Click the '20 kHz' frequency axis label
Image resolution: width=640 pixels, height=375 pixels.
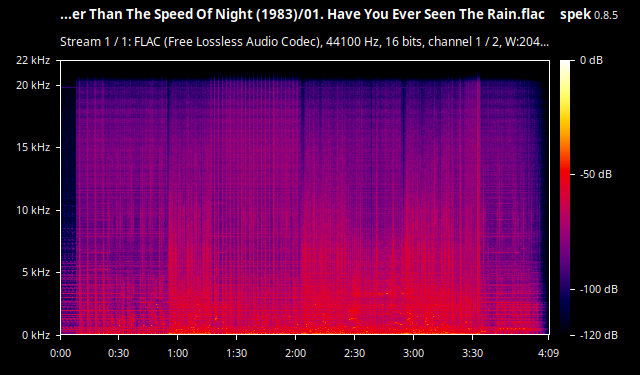[33, 85]
